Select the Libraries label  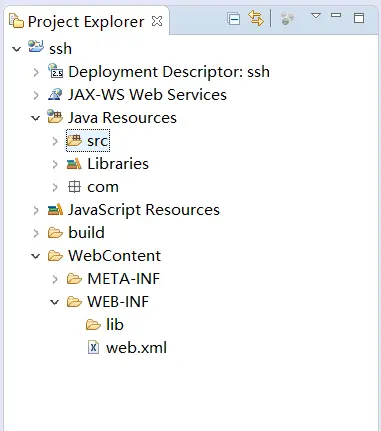pos(118,164)
